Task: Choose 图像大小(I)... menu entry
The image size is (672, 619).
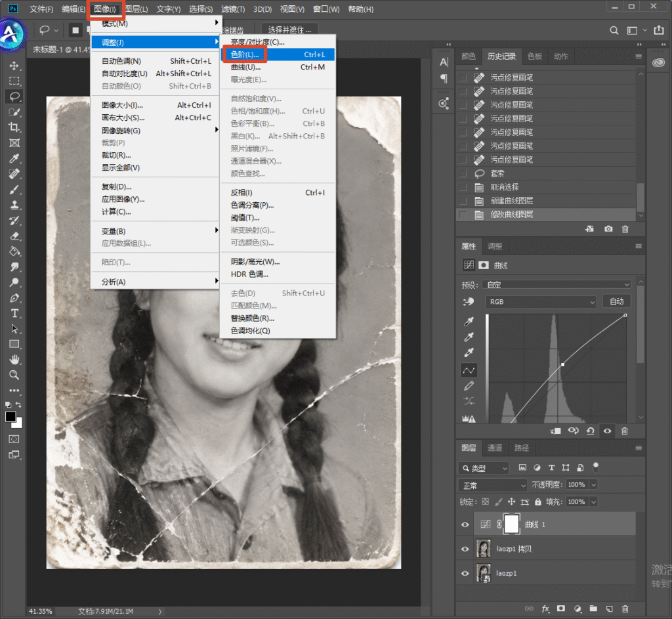Action: 155,105
